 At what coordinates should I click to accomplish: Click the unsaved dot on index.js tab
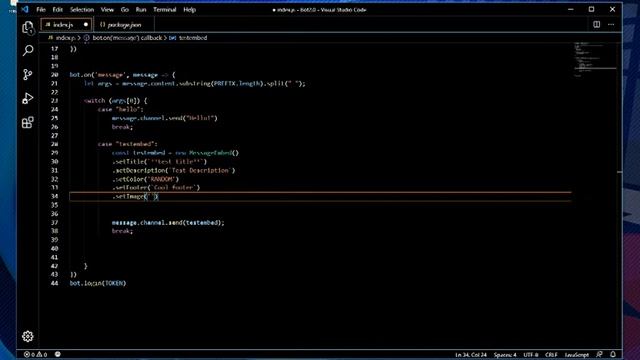tap(86, 24)
